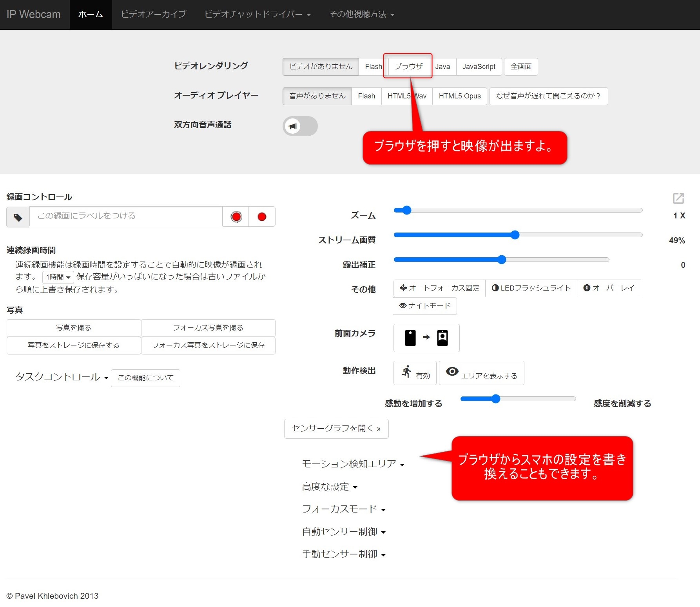Toggle the 双方向音声通話 megaphone switch
Screen dimensions: 700x607
[300, 126]
